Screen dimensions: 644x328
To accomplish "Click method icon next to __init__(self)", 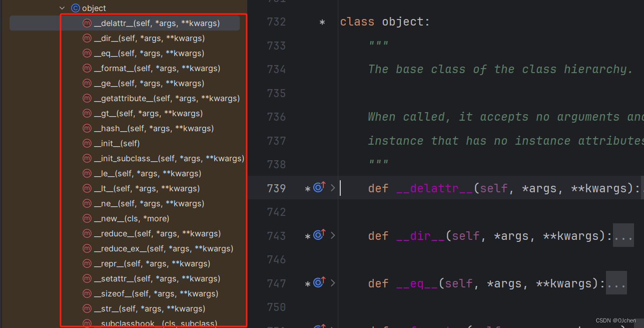I will [87, 143].
